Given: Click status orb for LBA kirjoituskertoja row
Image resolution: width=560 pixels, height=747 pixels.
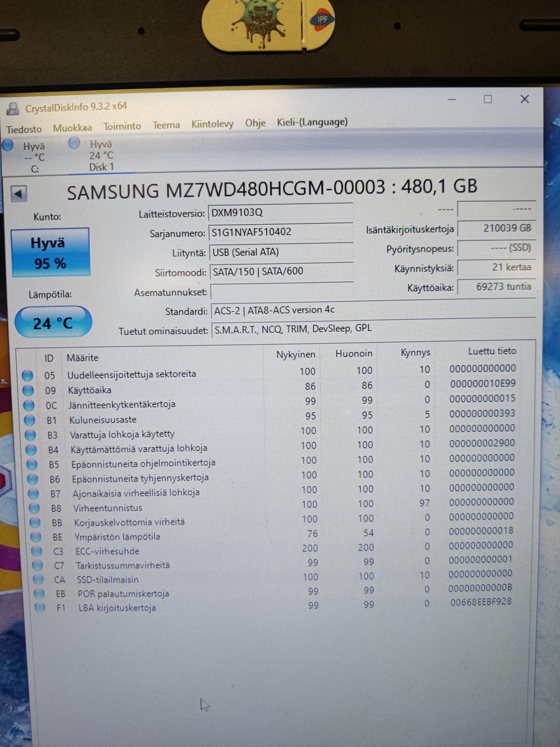Looking at the screenshot, I should click(x=40, y=608).
